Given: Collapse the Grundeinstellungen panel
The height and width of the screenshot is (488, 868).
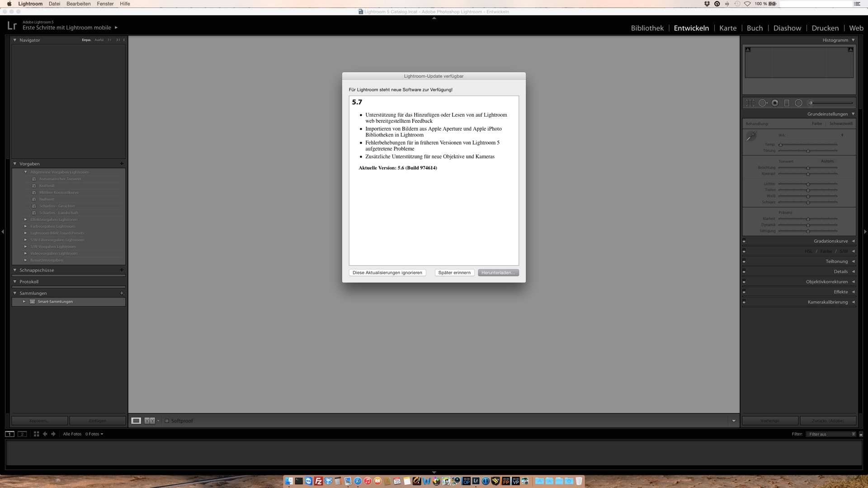Looking at the screenshot, I should click(x=853, y=114).
